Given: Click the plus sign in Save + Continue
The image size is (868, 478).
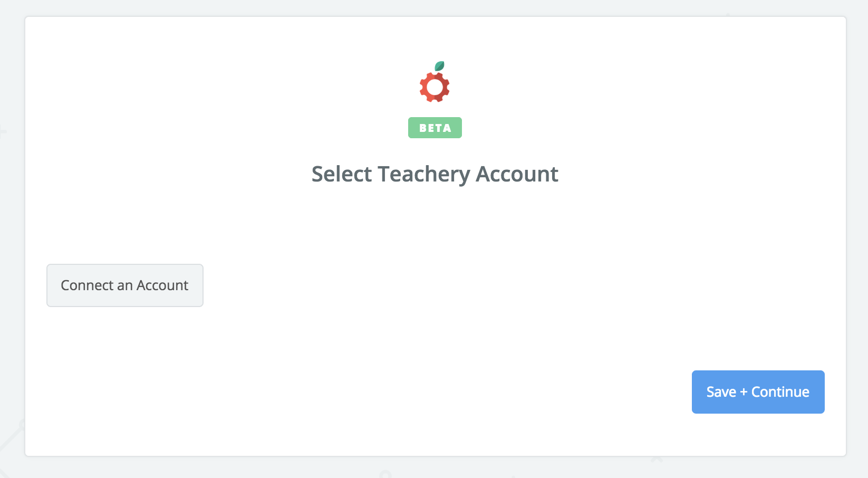Looking at the screenshot, I should tap(744, 393).
